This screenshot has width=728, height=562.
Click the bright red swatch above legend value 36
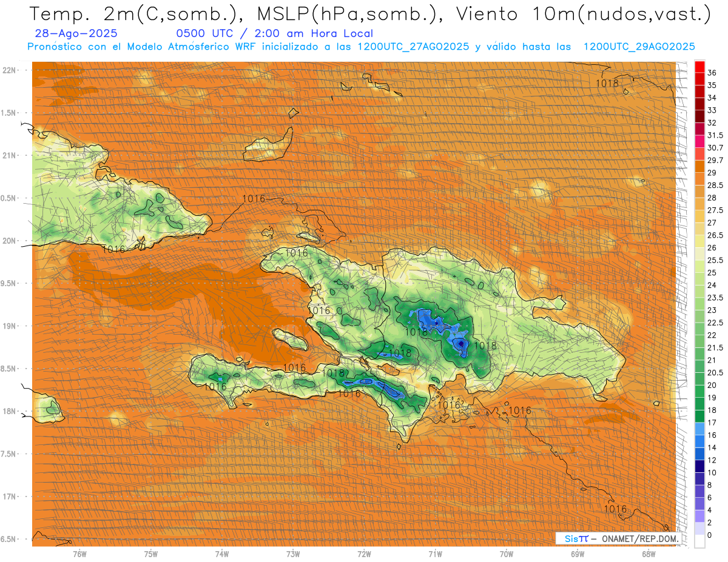699,66
